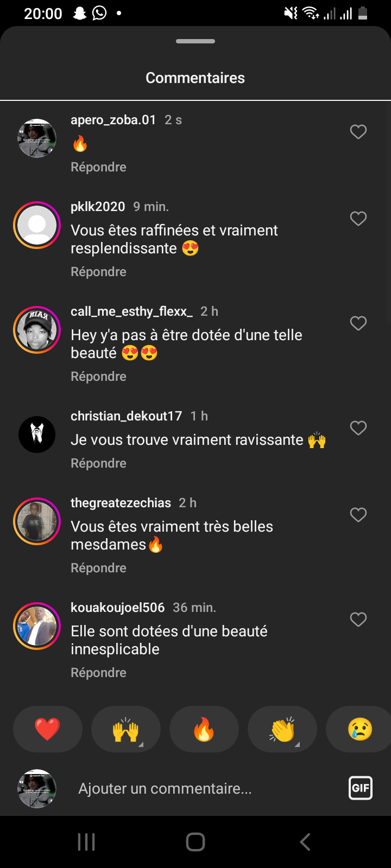Choose the clapping hands emoji reaction
This screenshot has width=391, height=868.
(282, 729)
